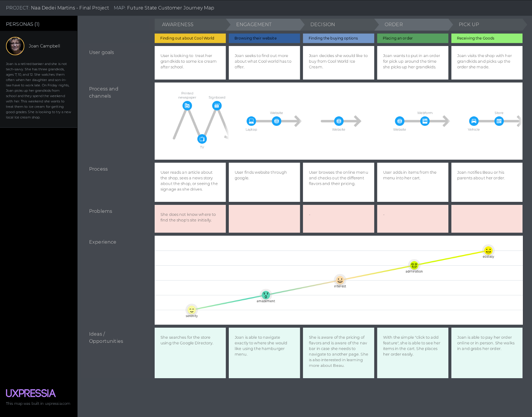
Task: Click the 'Ideas / Opportunities' row label
Action: (x=106, y=338)
